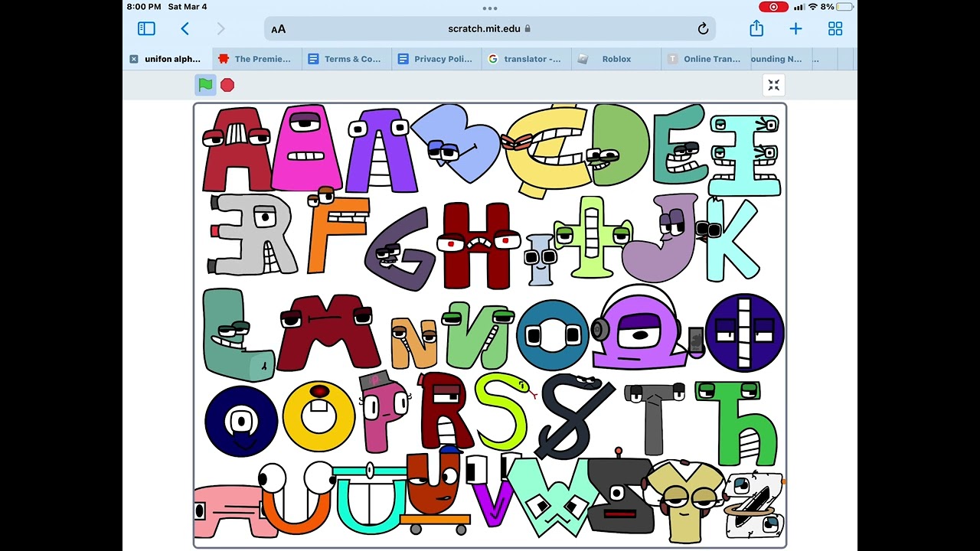Image resolution: width=980 pixels, height=551 pixels.
Task: Tap the three-dot multitasking menu
Action: [x=490, y=8]
